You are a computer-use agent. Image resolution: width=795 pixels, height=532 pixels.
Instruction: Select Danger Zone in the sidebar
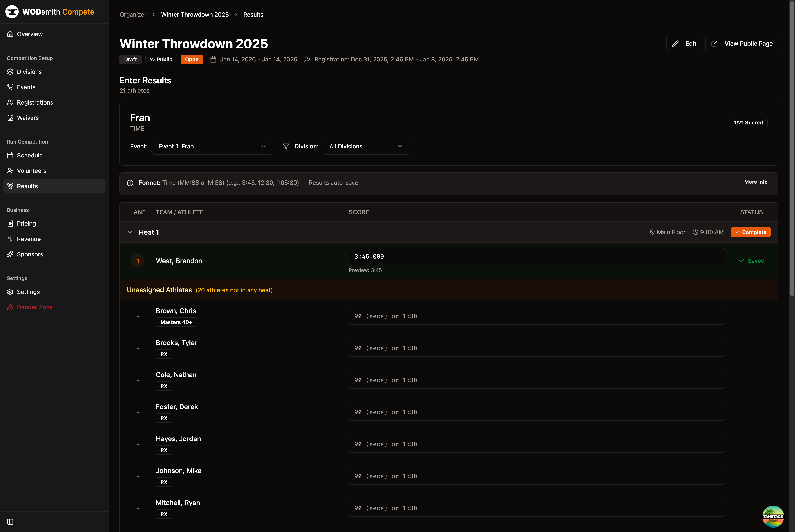pos(54,307)
